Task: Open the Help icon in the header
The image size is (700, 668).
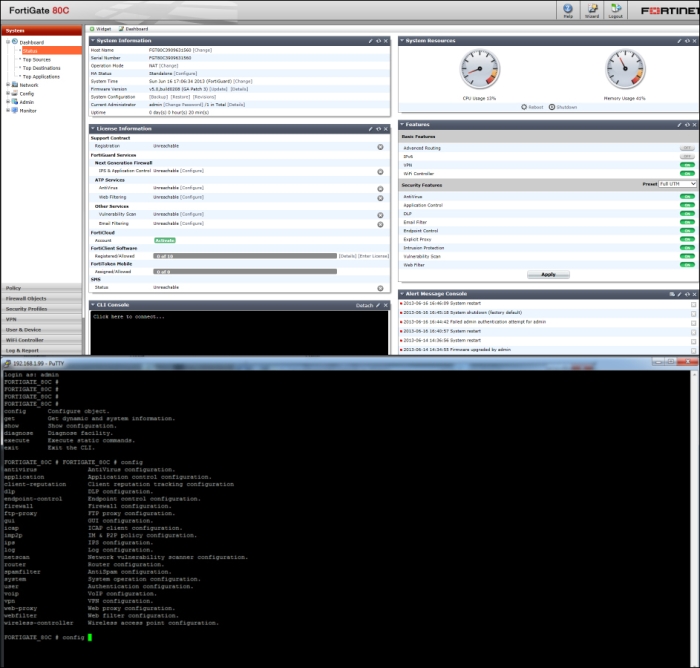Action: (567, 9)
